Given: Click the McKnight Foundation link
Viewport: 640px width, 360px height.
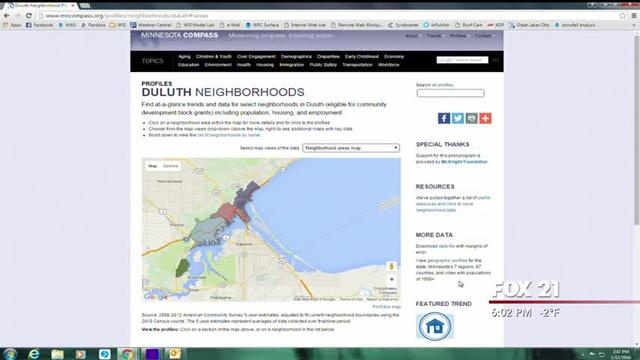Looking at the screenshot, I should [464, 162].
